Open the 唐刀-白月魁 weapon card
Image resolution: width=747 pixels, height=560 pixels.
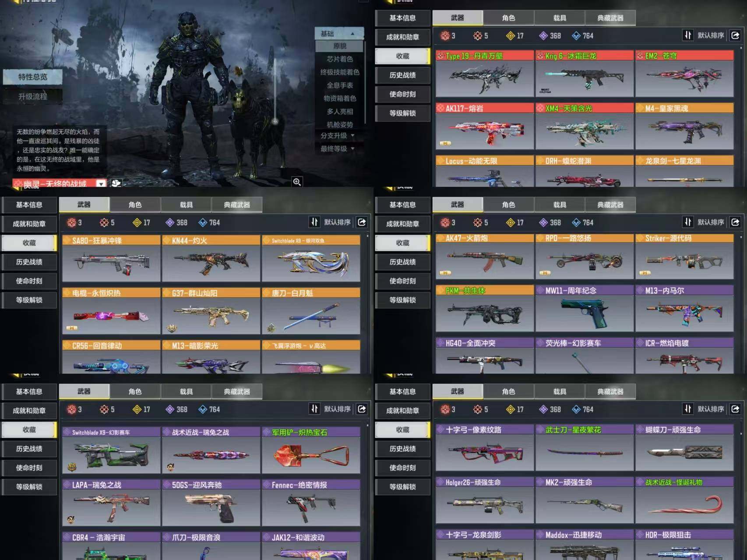[311, 311]
